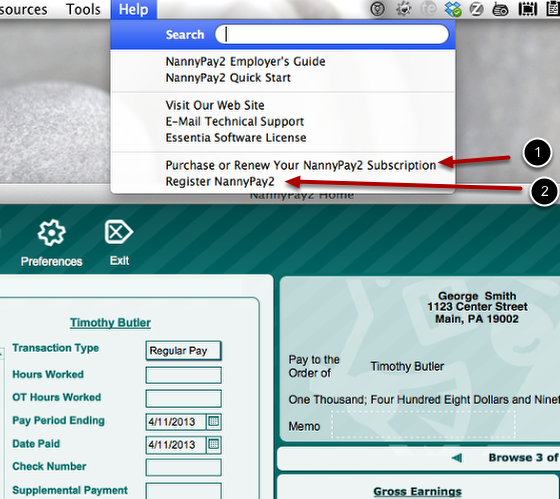
Task: Click payee name Timothy Butler on check
Action: point(407,366)
